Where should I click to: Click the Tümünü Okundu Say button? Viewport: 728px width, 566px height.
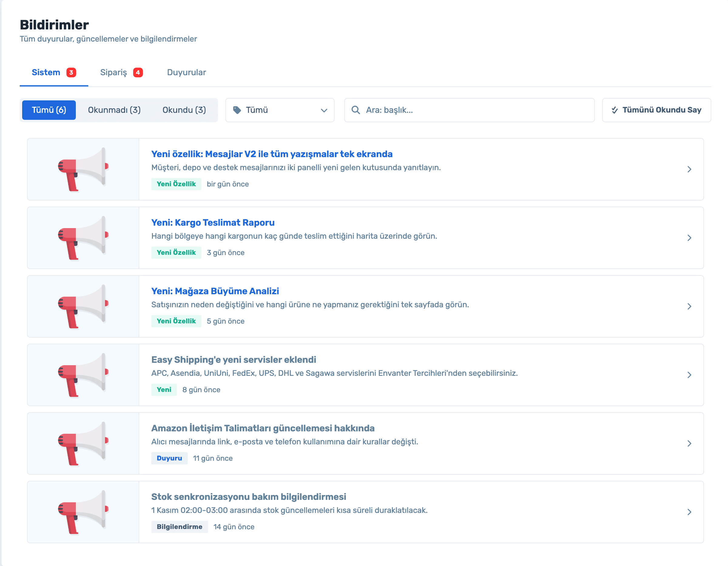click(657, 110)
